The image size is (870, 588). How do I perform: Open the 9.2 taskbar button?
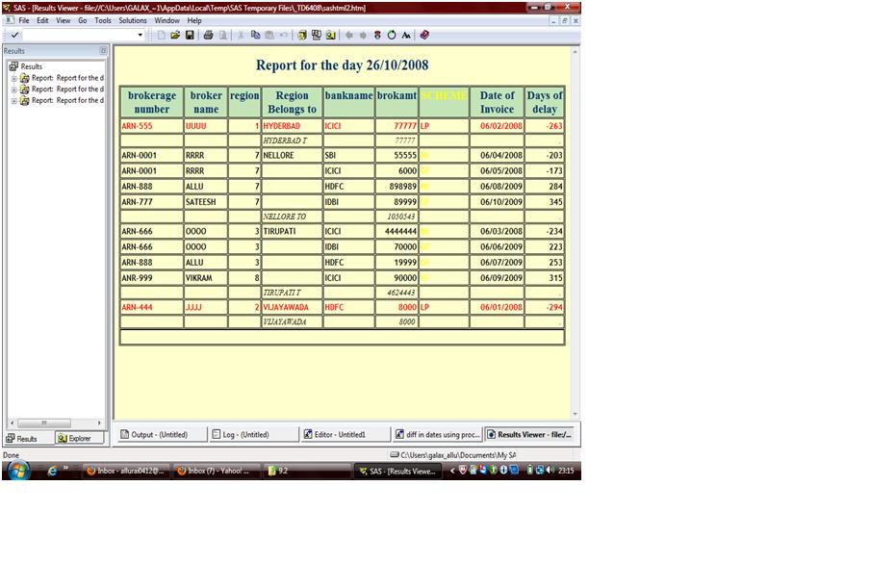point(307,471)
